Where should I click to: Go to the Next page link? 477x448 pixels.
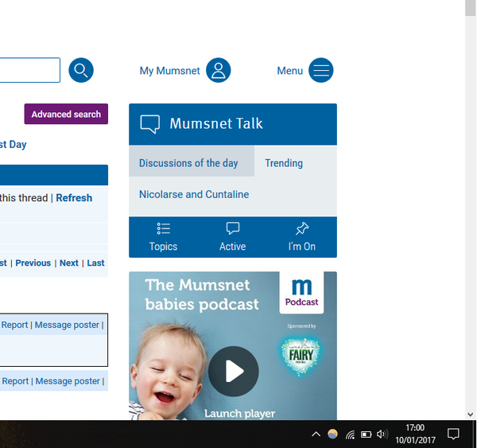tap(69, 263)
